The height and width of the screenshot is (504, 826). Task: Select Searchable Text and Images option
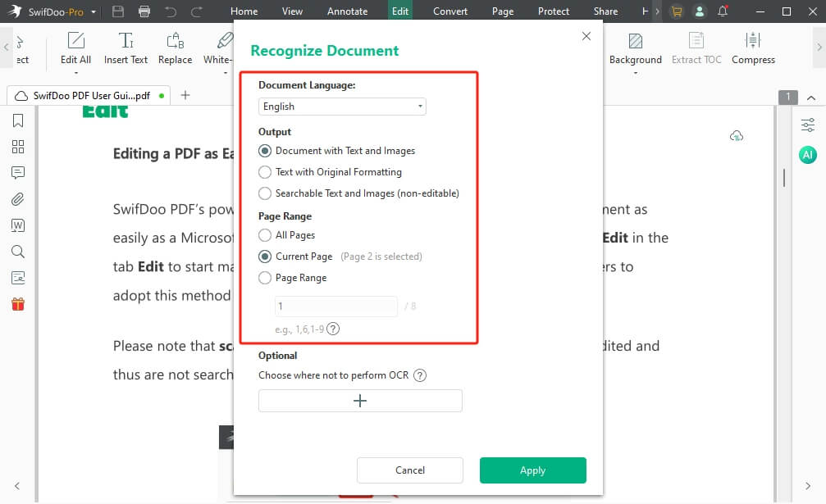pyautogui.click(x=265, y=193)
